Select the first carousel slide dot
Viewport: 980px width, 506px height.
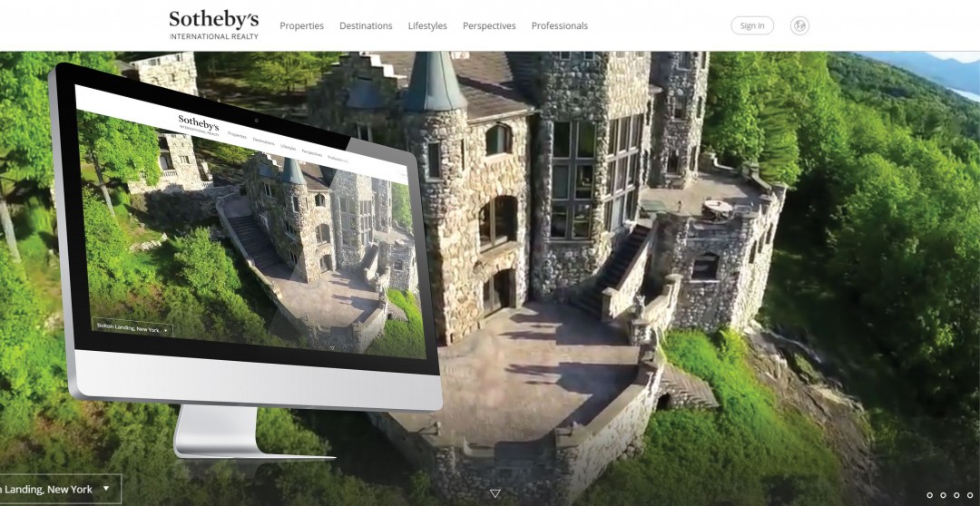click(929, 495)
